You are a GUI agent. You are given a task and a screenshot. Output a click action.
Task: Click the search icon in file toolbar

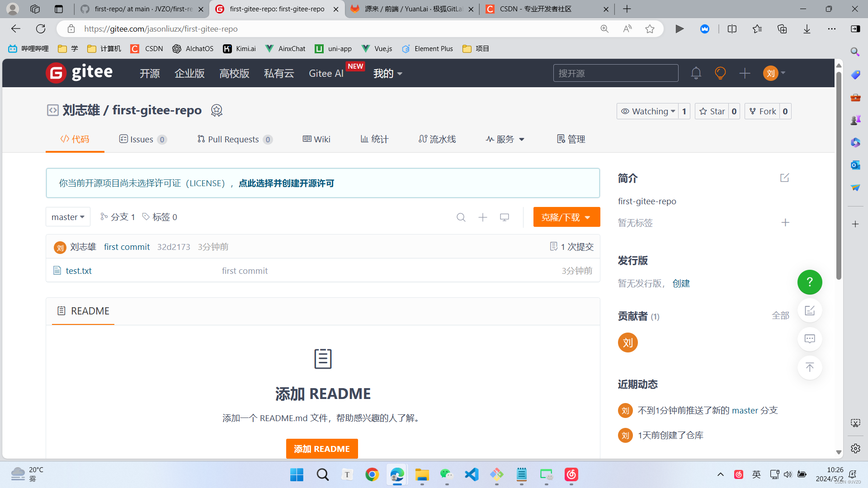tap(461, 217)
